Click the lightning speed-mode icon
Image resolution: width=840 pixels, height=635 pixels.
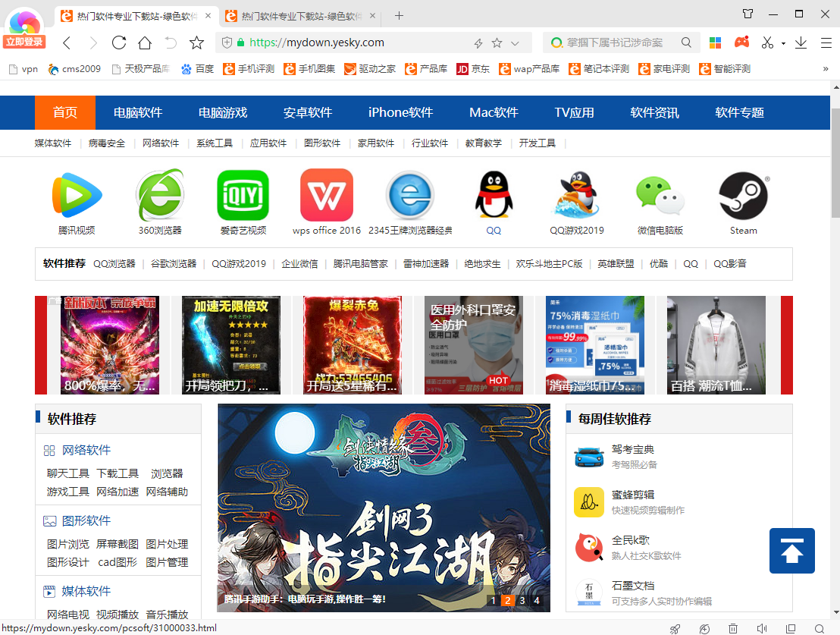coord(478,43)
